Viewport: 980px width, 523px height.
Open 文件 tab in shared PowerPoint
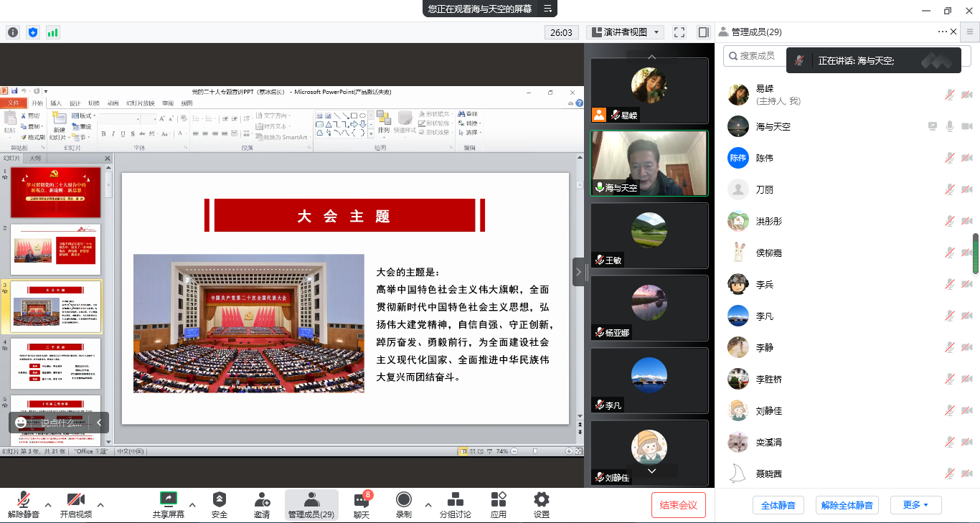(14, 103)
